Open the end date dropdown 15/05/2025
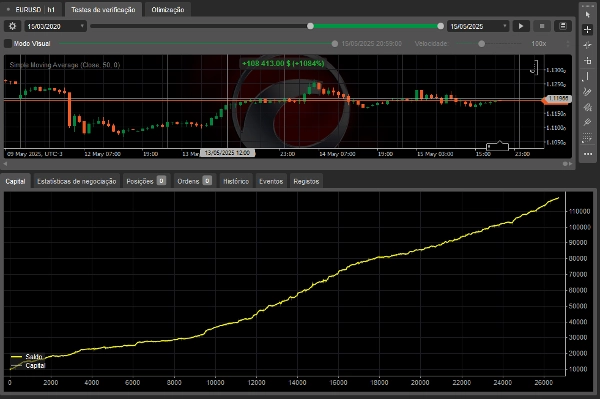600x399 pixels. [x=478, y=26]
